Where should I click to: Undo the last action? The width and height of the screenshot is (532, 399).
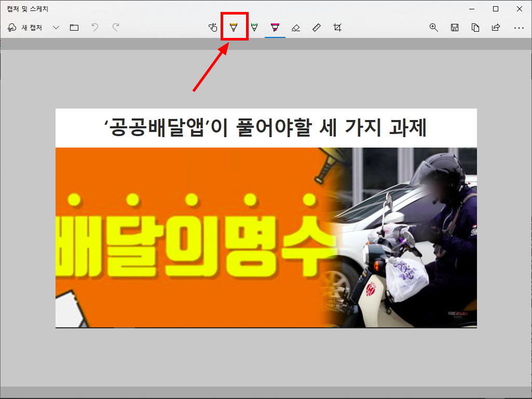(x=95, y=28)
